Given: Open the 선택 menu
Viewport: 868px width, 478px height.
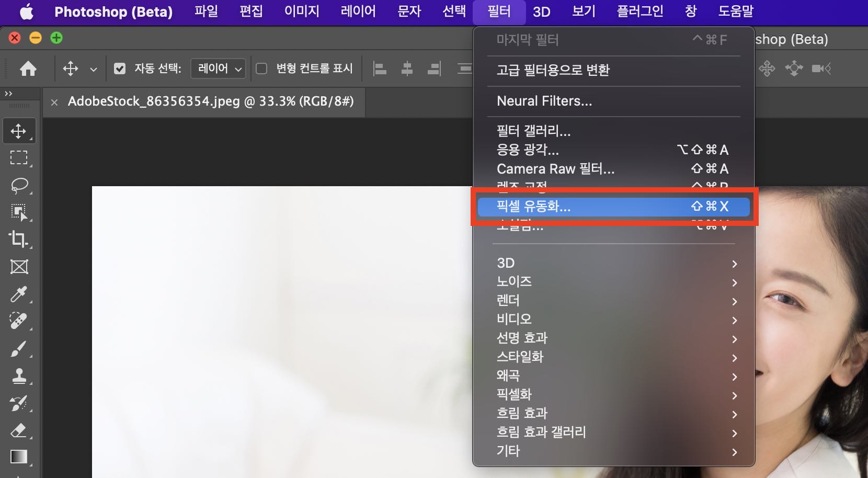Looking at the screenshot, I should [x=454, y=12].
